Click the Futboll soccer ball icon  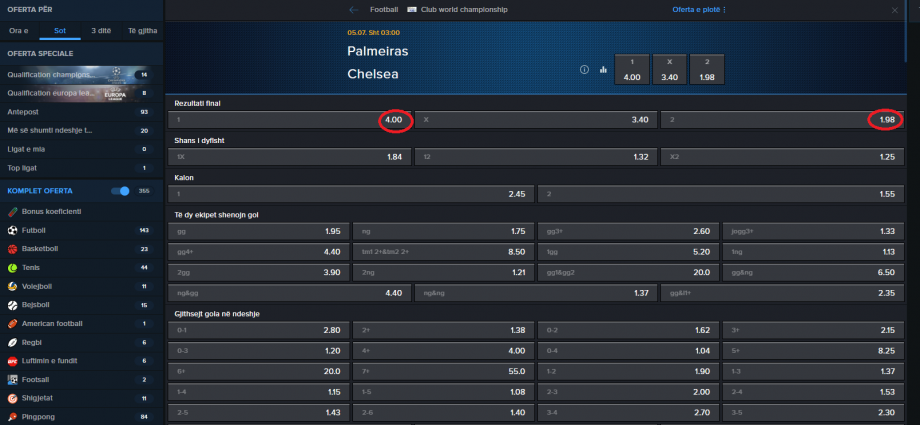[12, 230]
